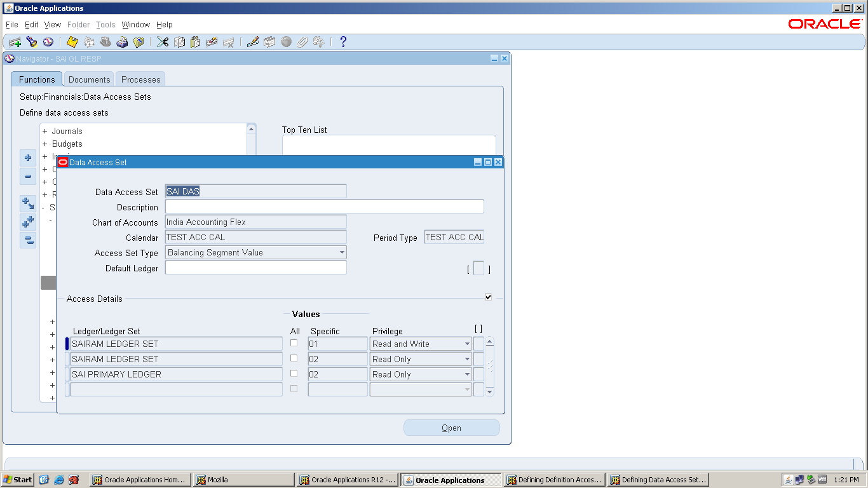Save changes with the floppy disk icon
The height and width of the screenshot is (488, 868).
point(72,42)
